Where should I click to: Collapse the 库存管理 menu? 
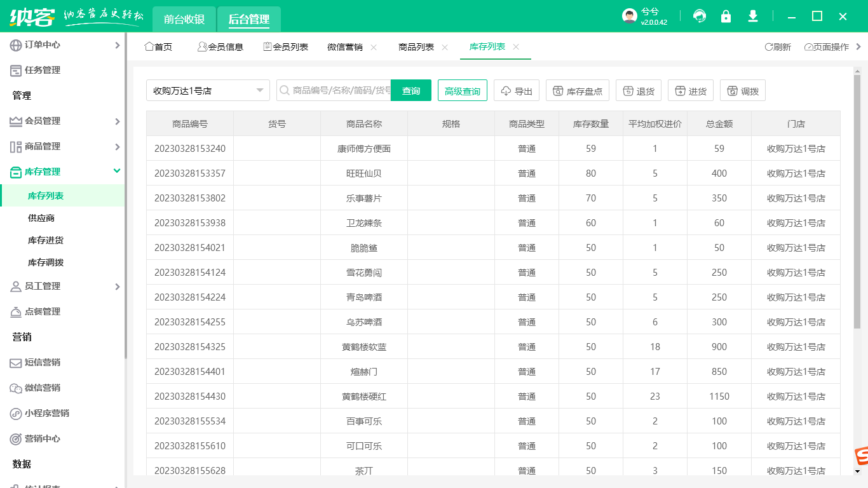pos(117,171)
